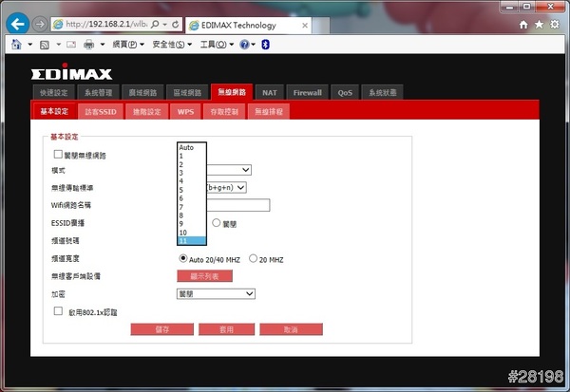Select Auto 20/40 MHZ radio button
This screenshot has width=570, height=392.
point(182,259)
